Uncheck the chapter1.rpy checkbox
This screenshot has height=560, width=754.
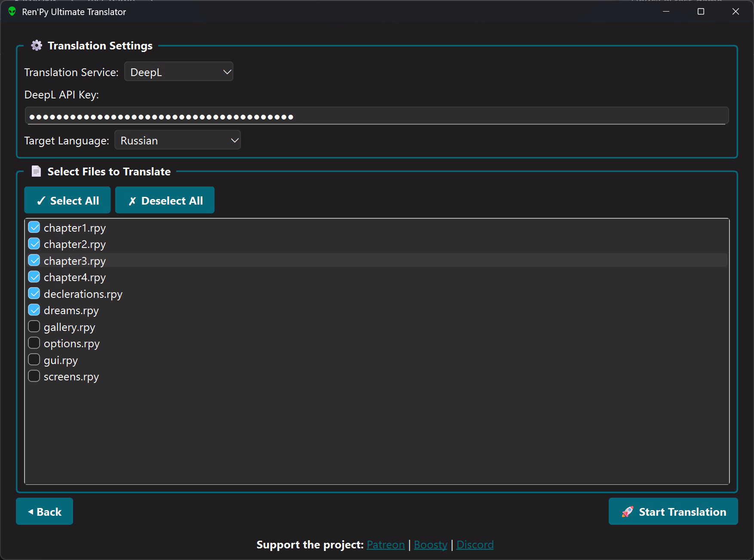coord(34,227)
